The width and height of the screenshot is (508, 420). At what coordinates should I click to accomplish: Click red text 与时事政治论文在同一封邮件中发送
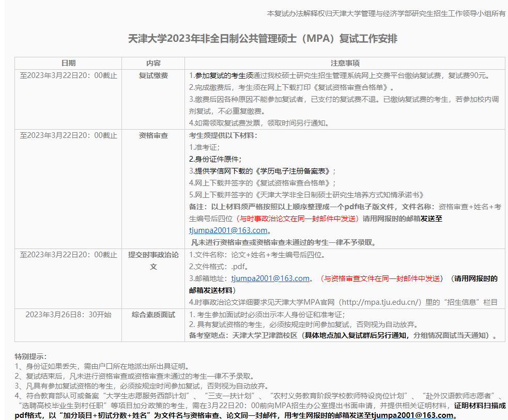[297, 219]
